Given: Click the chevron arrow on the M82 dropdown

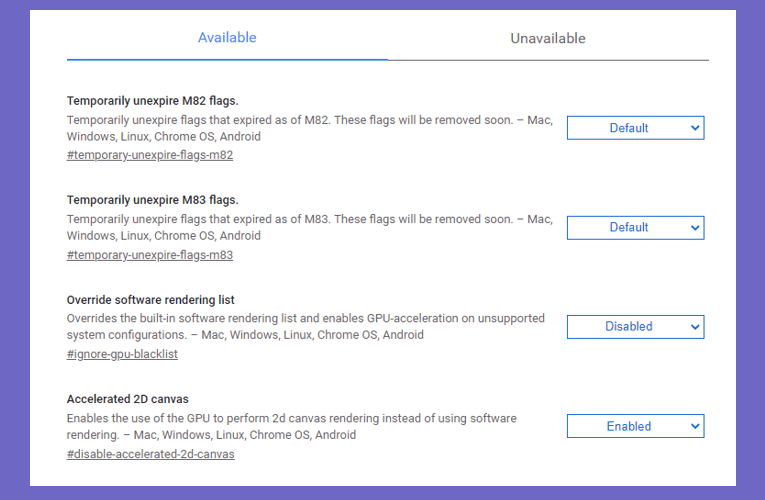Looking at the screenshot, I should click(695, 128).
